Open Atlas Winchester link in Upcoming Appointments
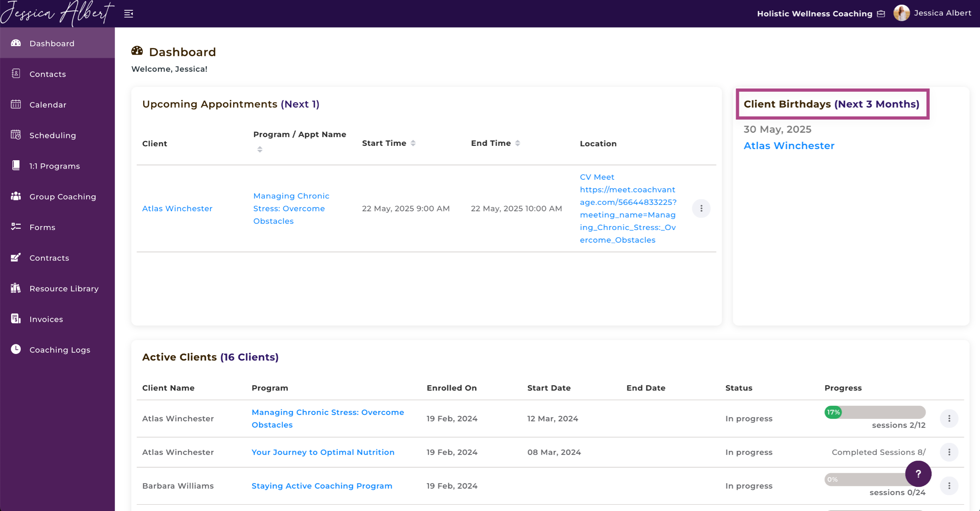 point(177,208)
